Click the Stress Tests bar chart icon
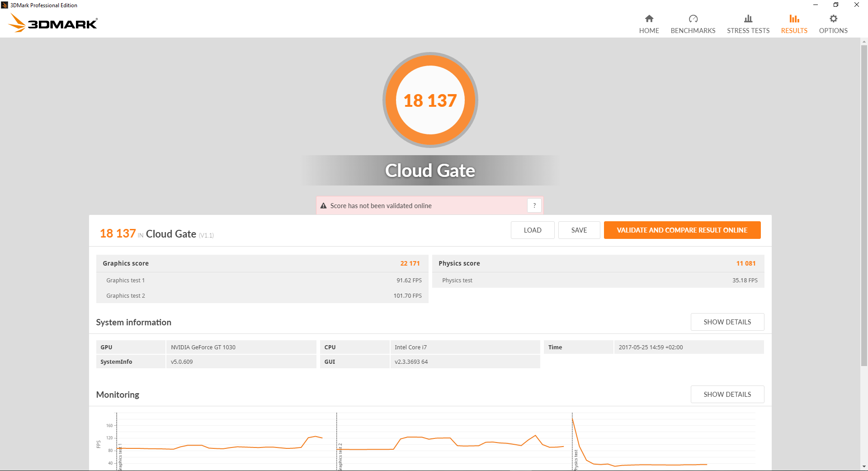 click(x=748, y=19)
